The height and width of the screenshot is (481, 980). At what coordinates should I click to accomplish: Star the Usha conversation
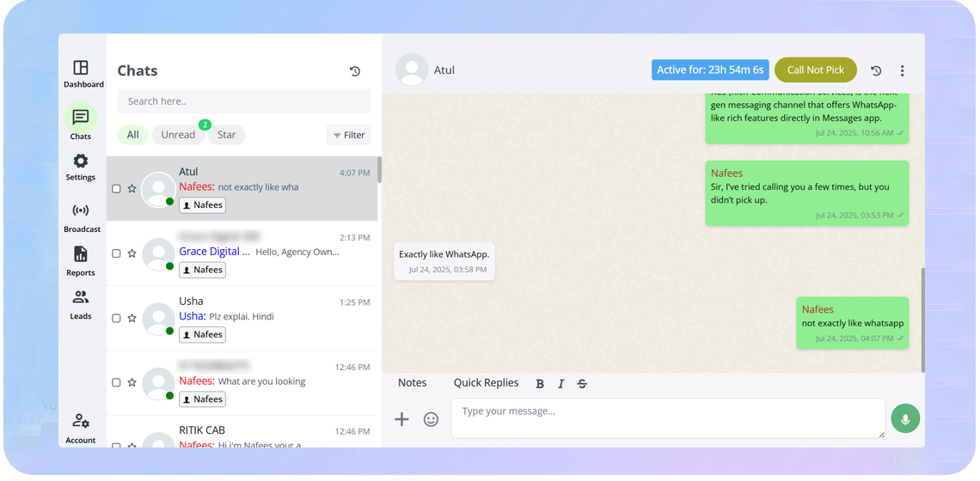tap(132, 318)
